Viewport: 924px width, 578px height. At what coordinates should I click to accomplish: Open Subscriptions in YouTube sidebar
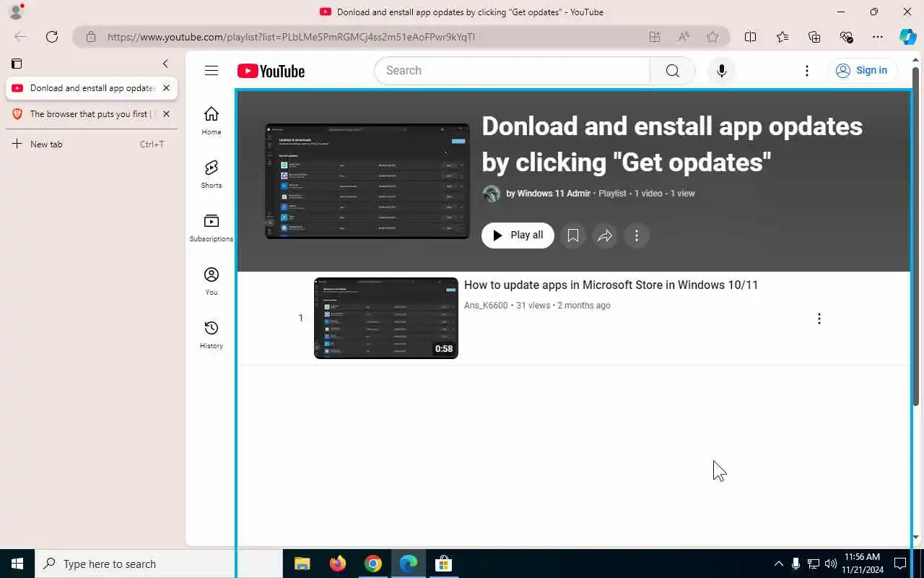212,228
